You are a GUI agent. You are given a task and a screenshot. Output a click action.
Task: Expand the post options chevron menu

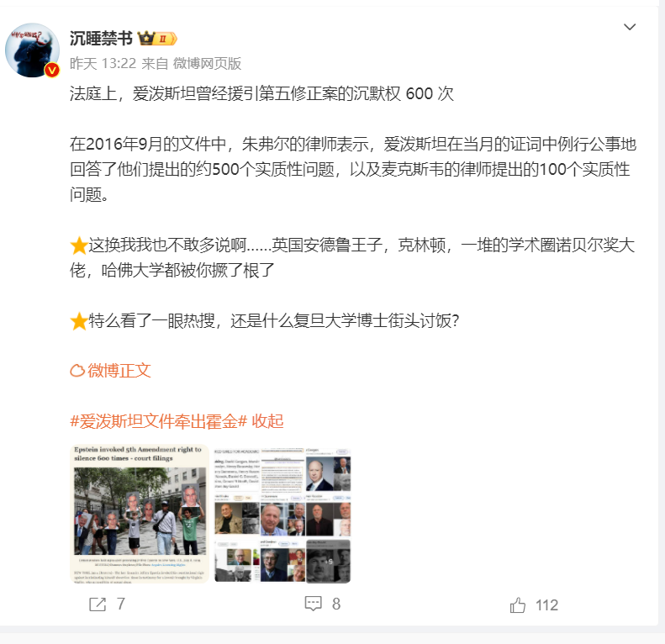(x=630, y=27)
